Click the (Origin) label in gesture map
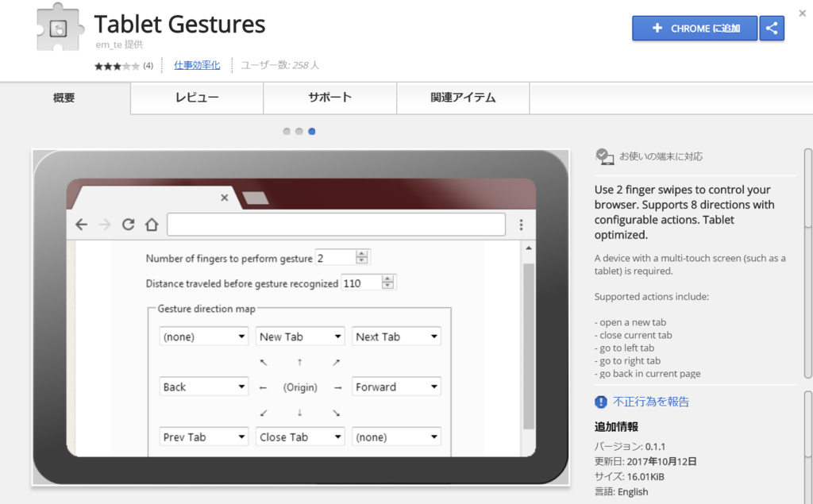The height and width of the screenshot is (504, 813). click(x=300, y=387)
